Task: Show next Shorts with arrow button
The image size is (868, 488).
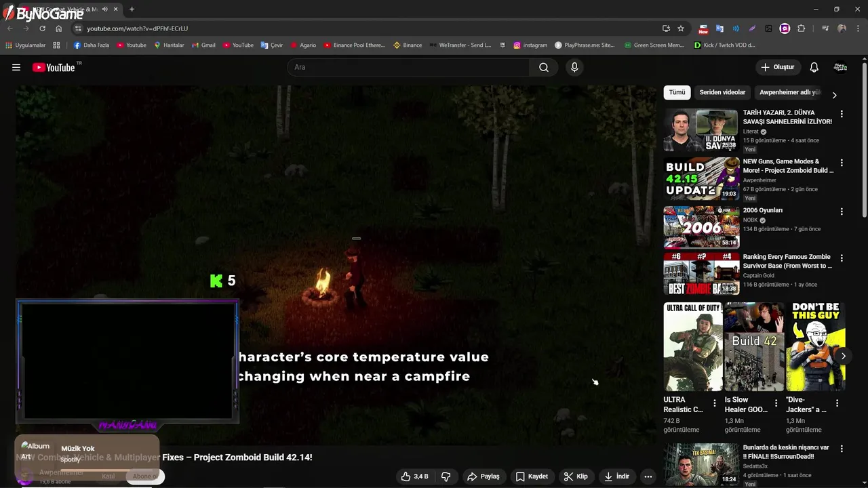Action: pyautogui.click(x=843, y=356)
